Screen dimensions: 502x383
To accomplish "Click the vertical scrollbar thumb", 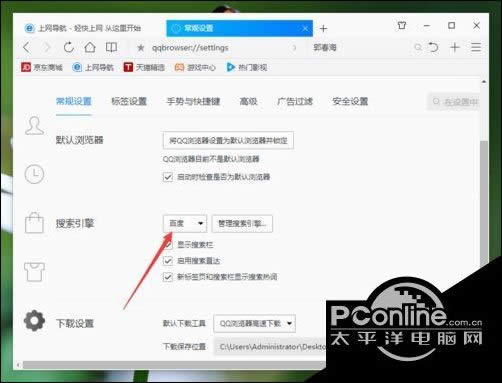I will (484, 203).
